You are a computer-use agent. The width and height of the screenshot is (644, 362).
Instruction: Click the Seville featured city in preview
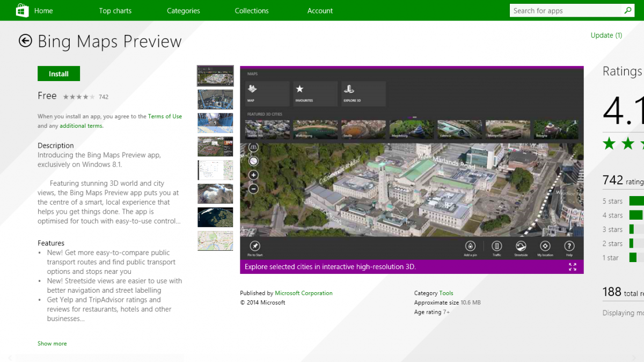364,129
